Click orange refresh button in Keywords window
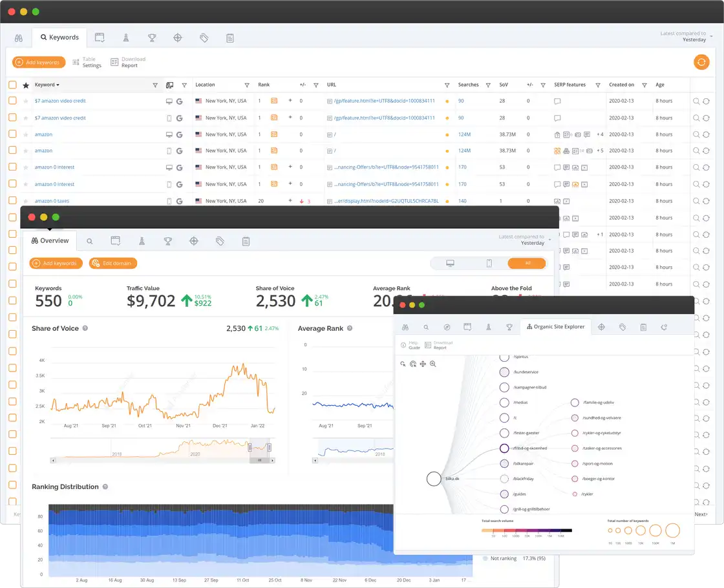Image resolution: width=724 pixels, height=588 pixels. coord(701,62)
